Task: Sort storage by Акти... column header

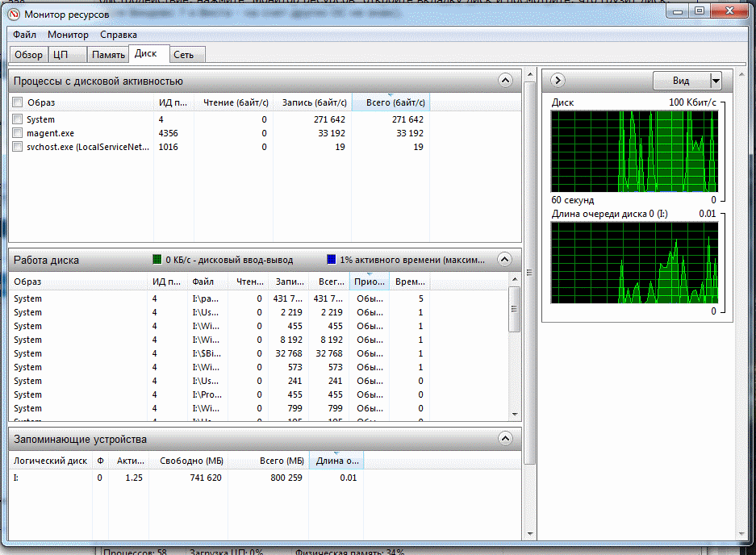Action: pos(129,461)
